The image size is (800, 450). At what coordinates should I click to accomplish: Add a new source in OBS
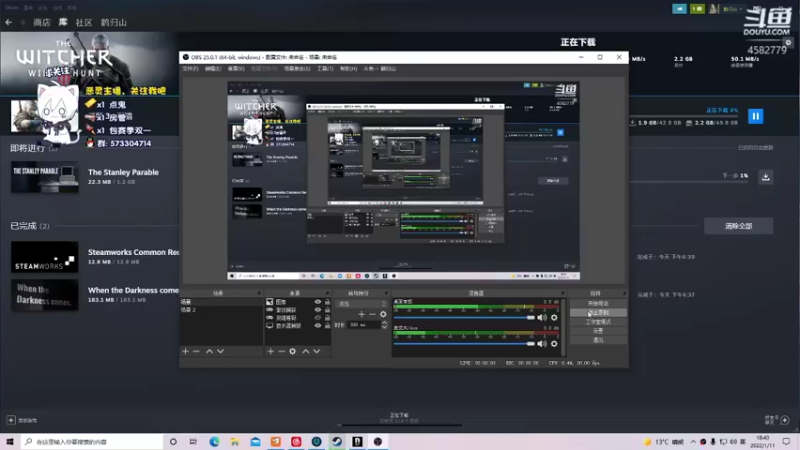point(270,352)
